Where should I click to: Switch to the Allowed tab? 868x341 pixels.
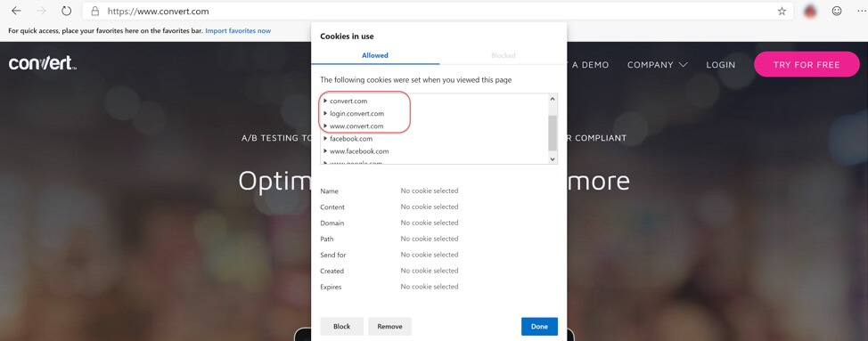click(x=375, y=55)
